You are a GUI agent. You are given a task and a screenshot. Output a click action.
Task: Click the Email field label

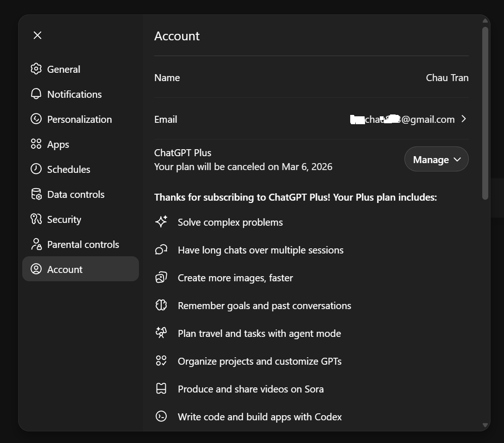[165, 120]
